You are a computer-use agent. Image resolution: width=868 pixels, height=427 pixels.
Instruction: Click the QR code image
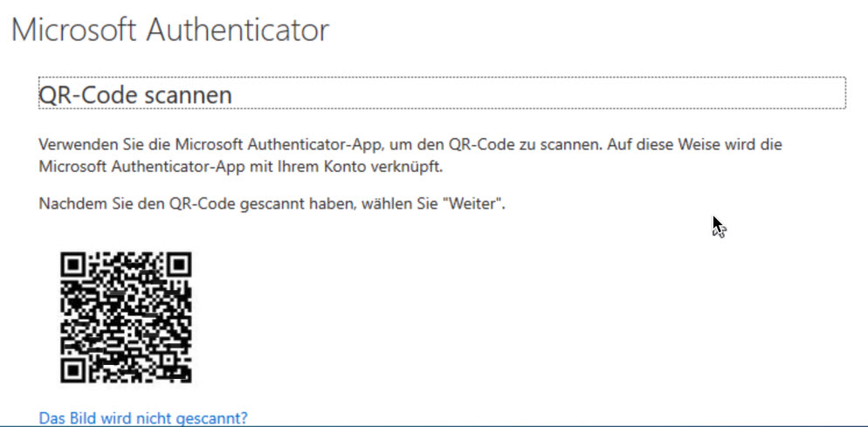tap(127, 317)
